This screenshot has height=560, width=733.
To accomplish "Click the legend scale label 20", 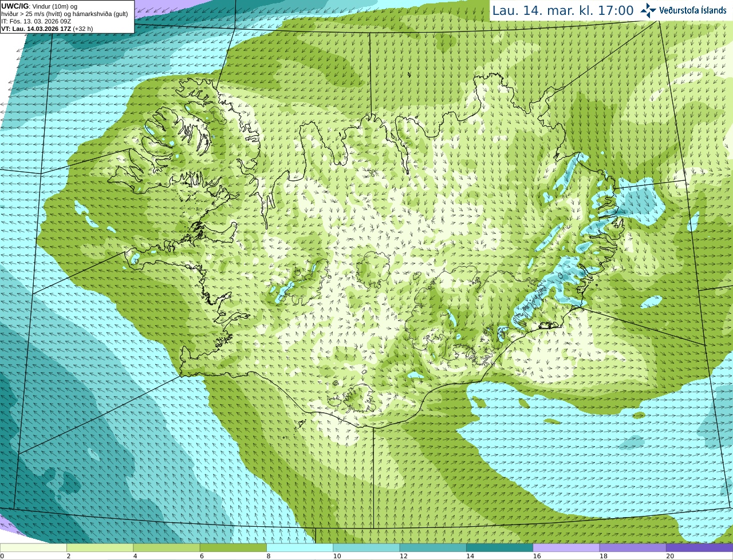I will (x=670, y=556).
